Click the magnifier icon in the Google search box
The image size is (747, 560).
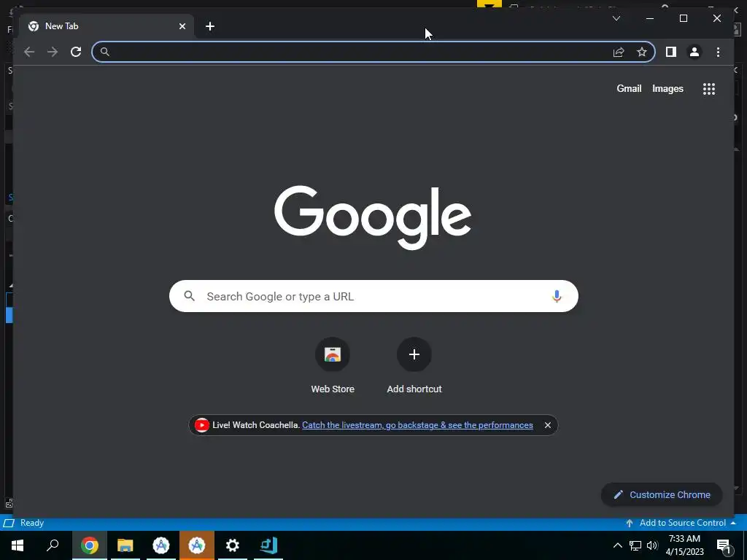point(189,296)
